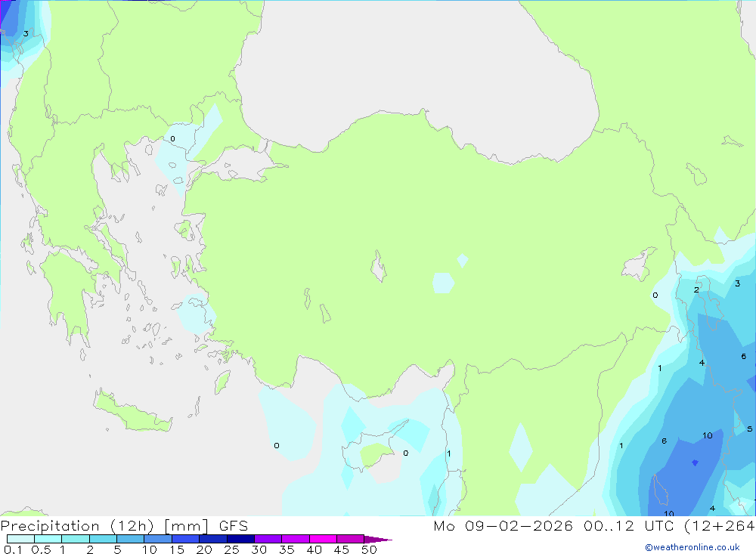Screen dimensions: 756x554
Task: Click the 'Mo 09-02-2026 00..12 UTC' date label
Action: point(553,525)
